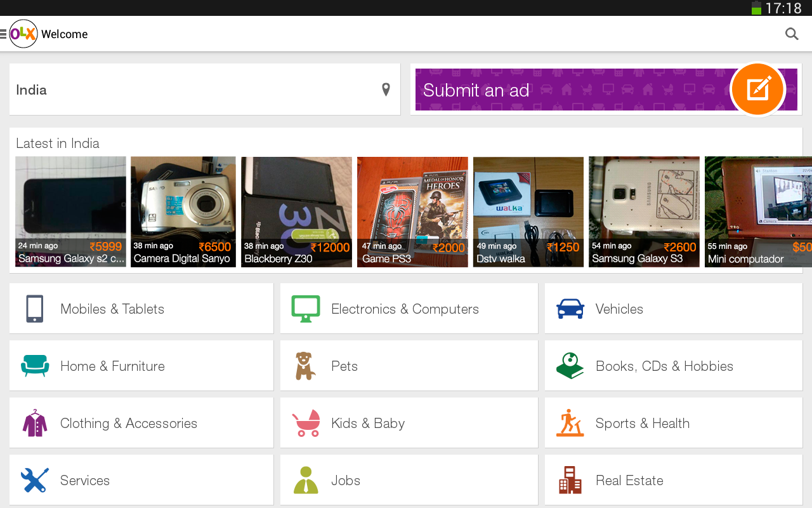Tap the Kids & Baby stroller icon
This screenshot has width=812, height=508.
306,423
